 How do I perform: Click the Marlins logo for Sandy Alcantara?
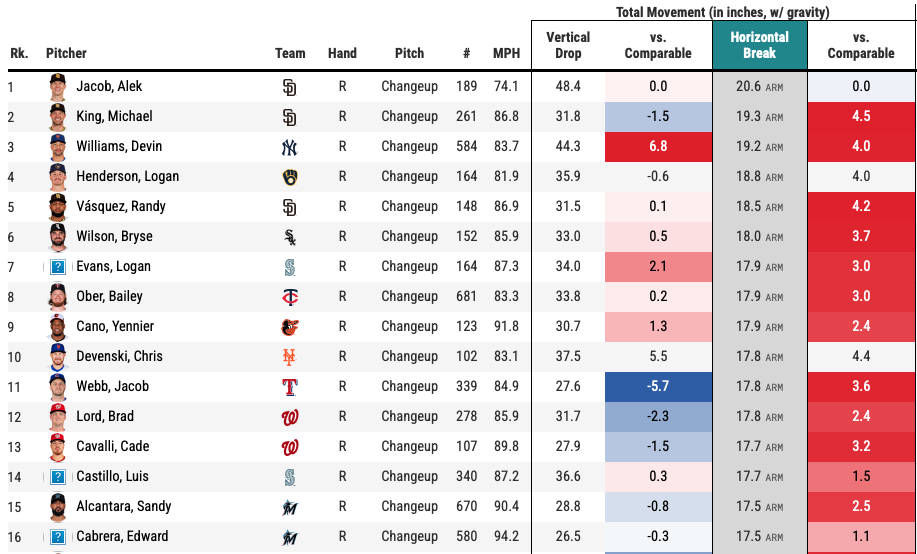click(x=290, y=507)
